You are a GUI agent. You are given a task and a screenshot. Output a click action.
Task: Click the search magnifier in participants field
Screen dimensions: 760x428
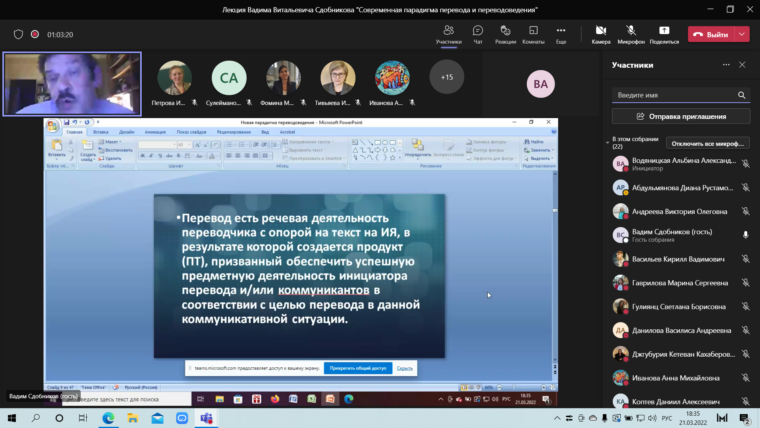(x=741, y=95)
